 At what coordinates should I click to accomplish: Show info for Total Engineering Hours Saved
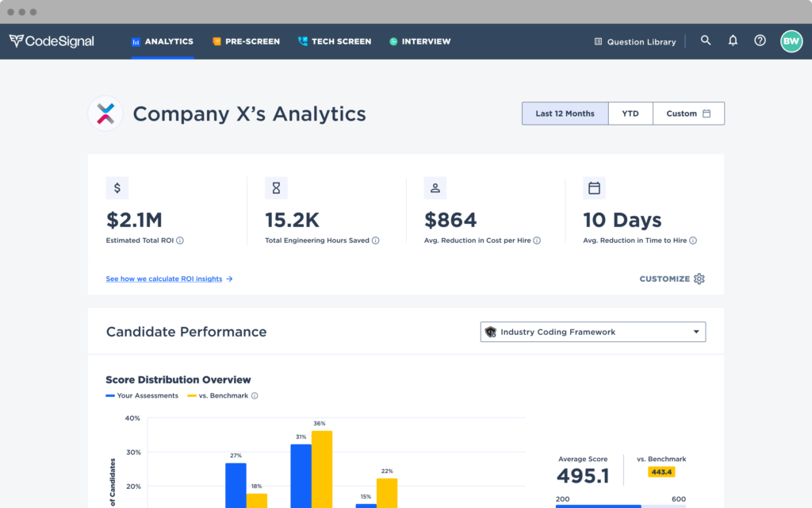375,241
